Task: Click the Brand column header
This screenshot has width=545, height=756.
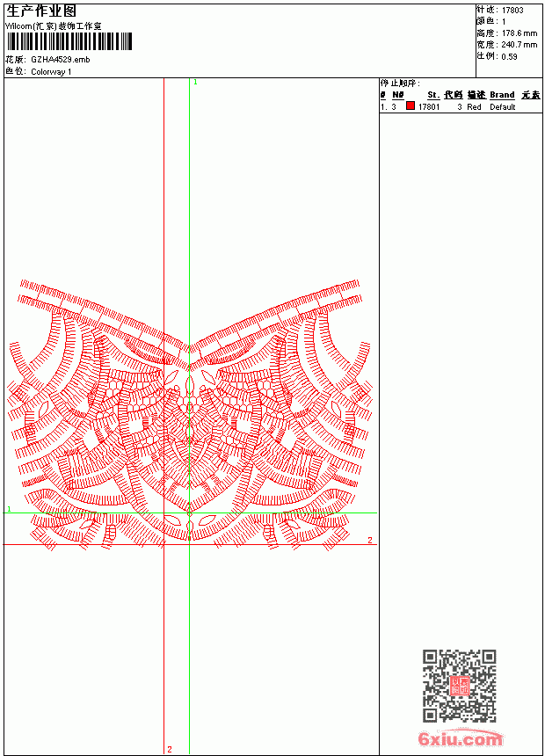Action: tap(502, 95)
